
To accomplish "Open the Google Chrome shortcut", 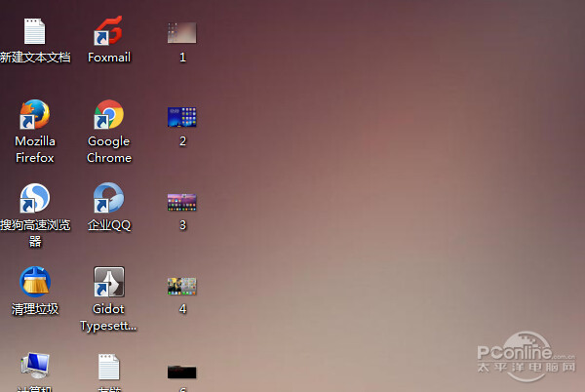I will (x=108, y=114).
